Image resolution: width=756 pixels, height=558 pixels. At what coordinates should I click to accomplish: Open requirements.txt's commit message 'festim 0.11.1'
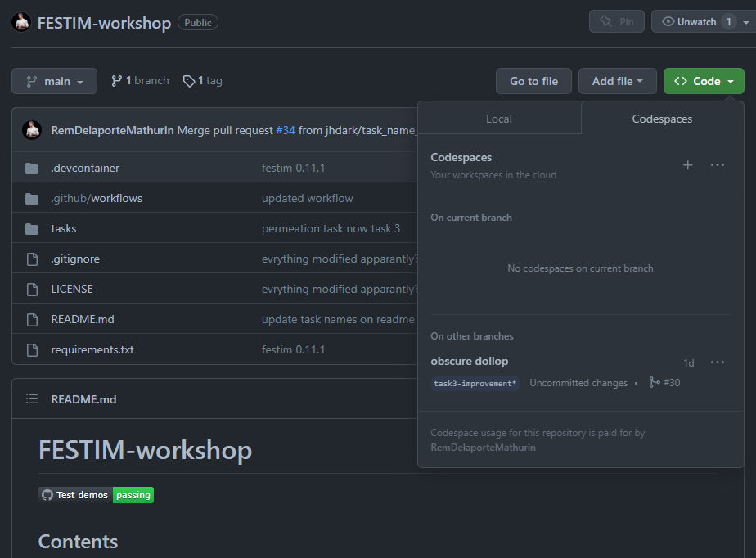click(x=293, y=349)
